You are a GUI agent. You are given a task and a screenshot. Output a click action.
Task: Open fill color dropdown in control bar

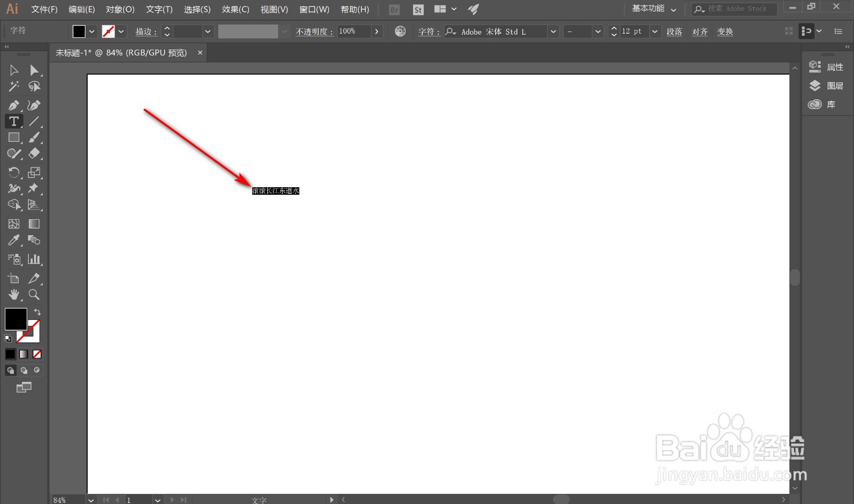(92, 31)
